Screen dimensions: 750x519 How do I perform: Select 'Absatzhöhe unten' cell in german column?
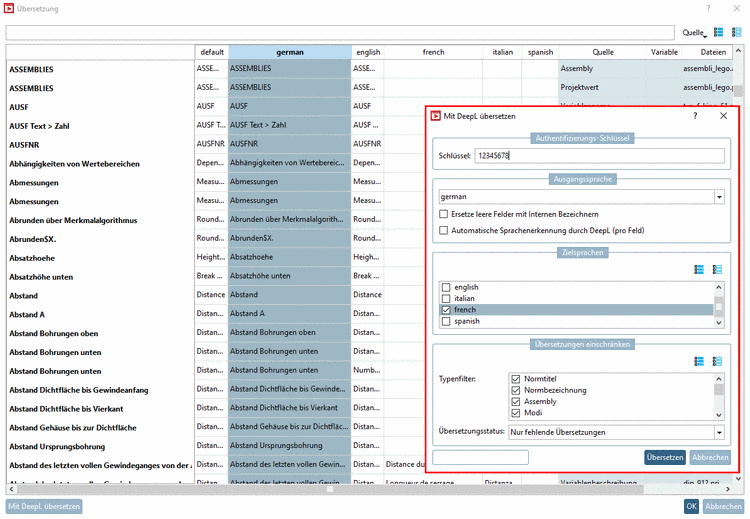289,276
